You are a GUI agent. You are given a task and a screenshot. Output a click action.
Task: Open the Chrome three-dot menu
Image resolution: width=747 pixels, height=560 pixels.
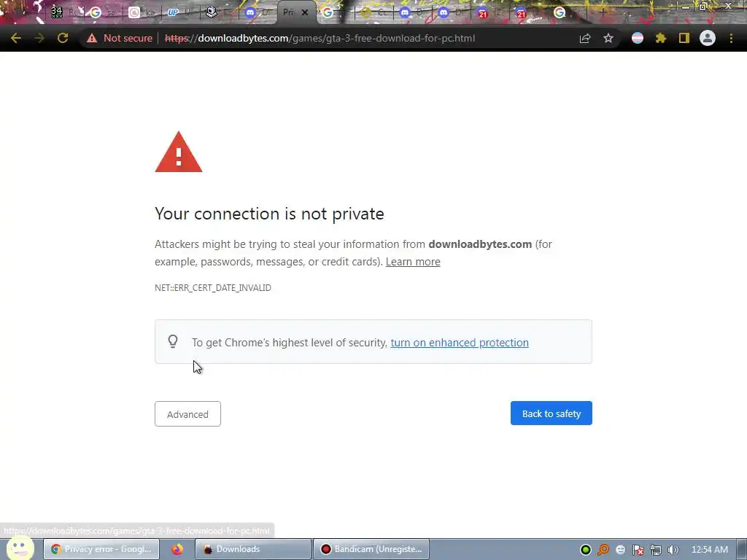pyautogui.click(x=731, y=38)
